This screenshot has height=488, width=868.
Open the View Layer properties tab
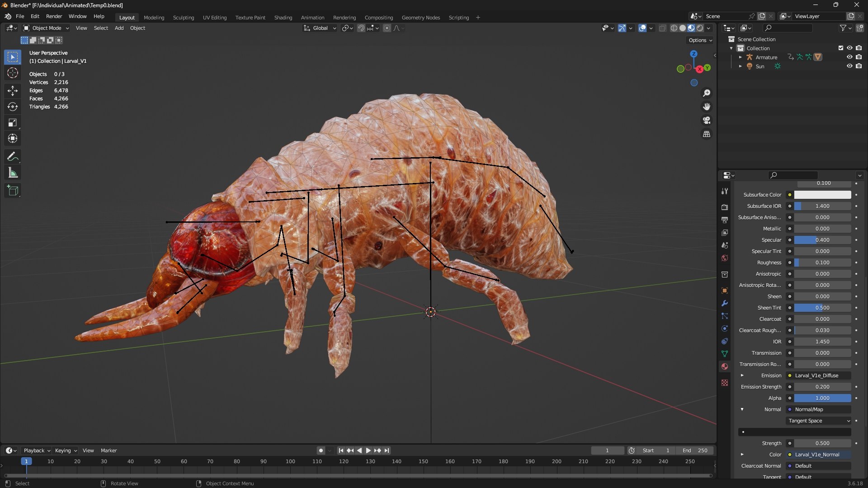[725, 232]
